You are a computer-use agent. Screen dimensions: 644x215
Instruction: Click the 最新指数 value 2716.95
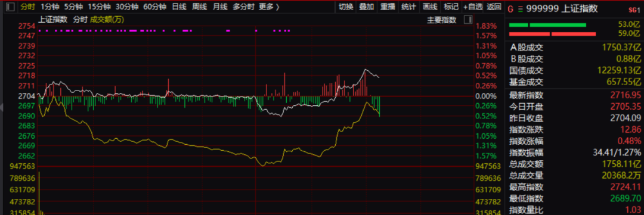(x=626, y=96)
